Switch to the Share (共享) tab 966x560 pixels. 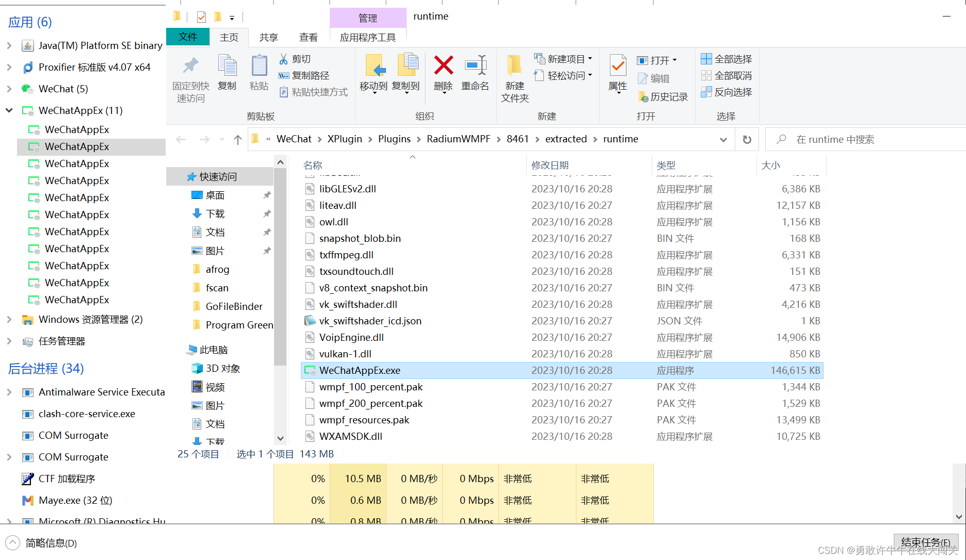click(x=269, y=38)
